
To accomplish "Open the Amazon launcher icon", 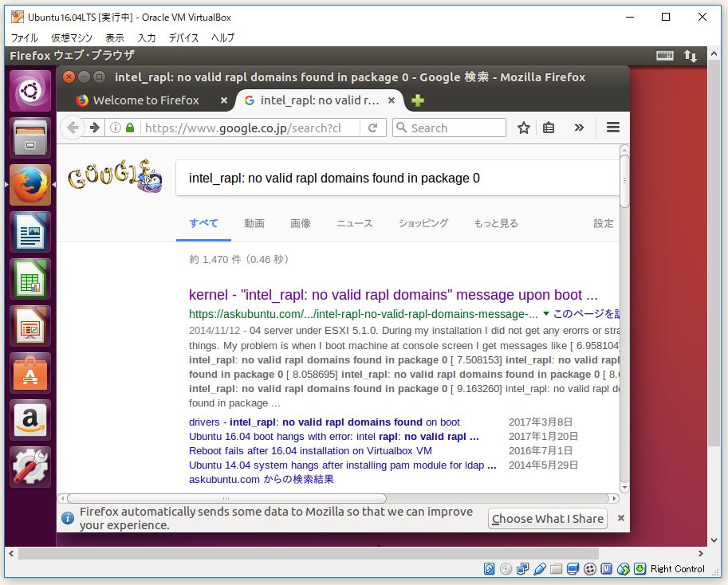I will (30, 420).
